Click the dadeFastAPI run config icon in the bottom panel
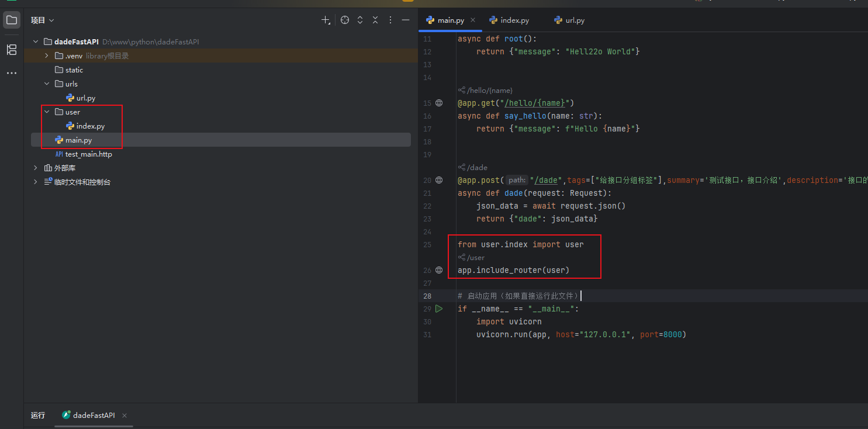868x429 pixels. 66,415
